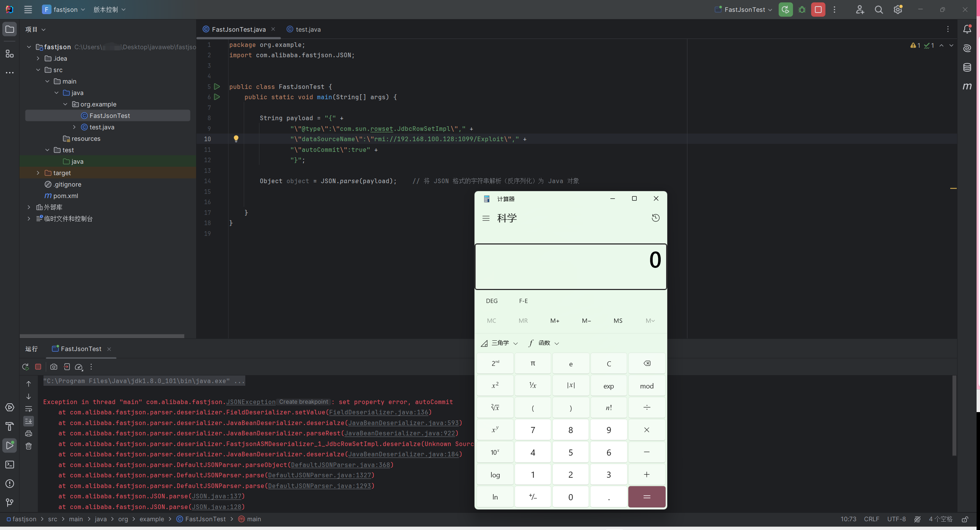Toggle F-E notation in Calculator
980x530 pixels.
(x=523, y=301)
